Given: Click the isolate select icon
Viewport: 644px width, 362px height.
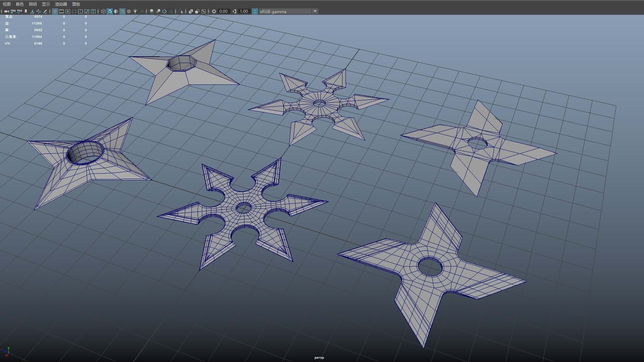Looking at the screenshot, I should pyautogui.click(x=181, y=11).
